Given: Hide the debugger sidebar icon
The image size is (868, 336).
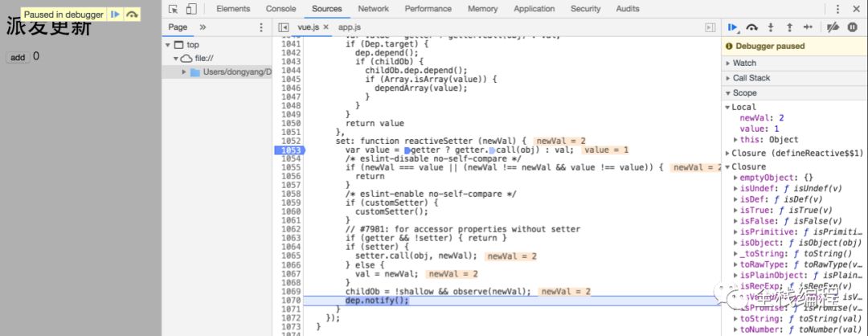Looking at the screenshot, I should [x=710, y=27].
